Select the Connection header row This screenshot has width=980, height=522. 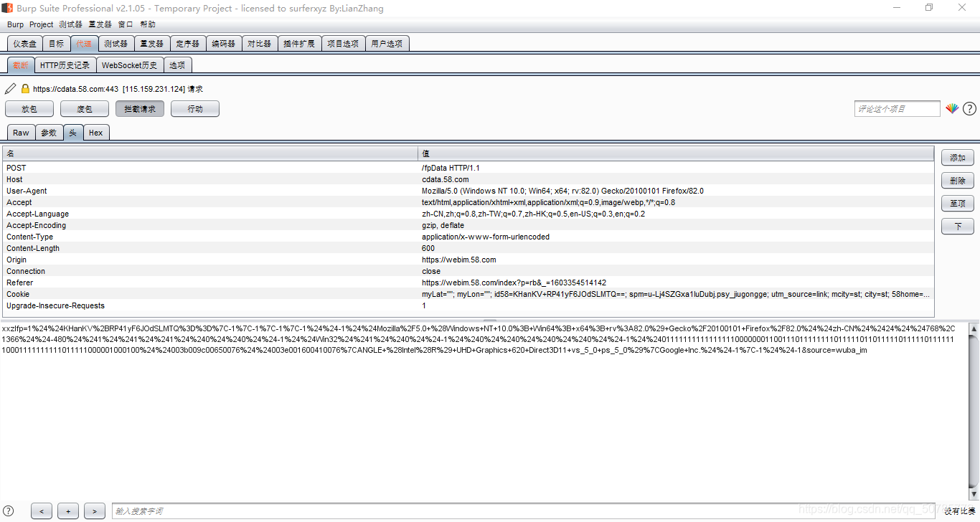pyautogui.click(x=468, y=271)
